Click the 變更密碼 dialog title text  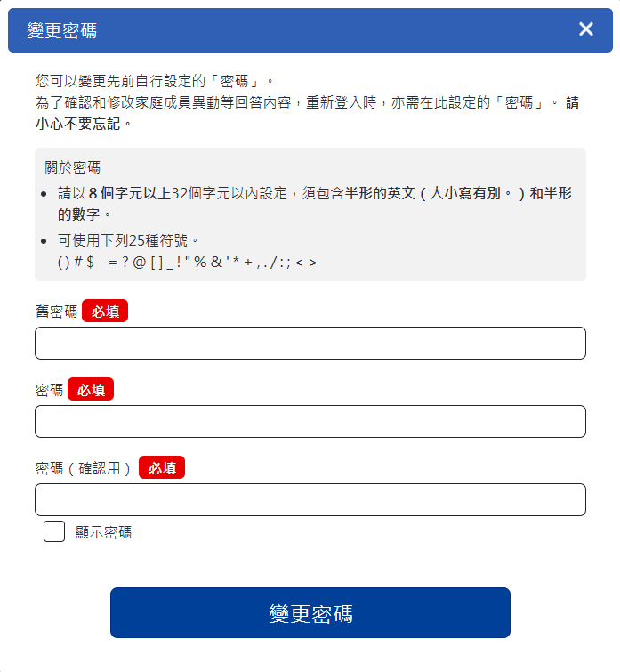coord(61,31)
